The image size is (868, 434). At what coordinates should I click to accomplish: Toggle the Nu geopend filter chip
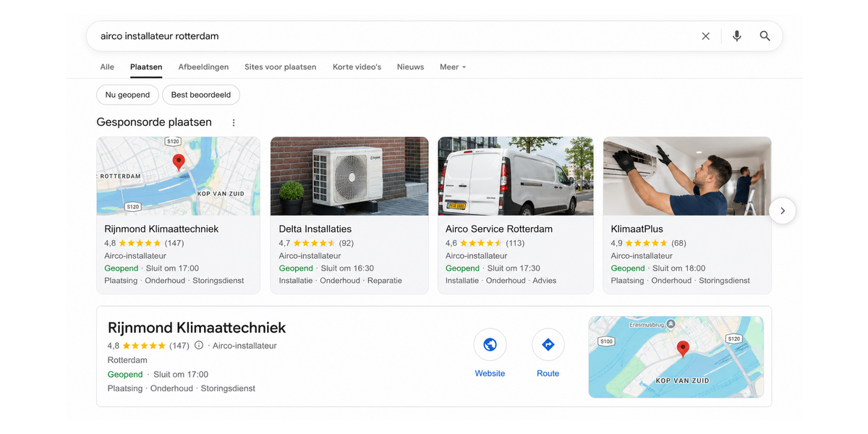pyautogui.click(x=127, y=95)
